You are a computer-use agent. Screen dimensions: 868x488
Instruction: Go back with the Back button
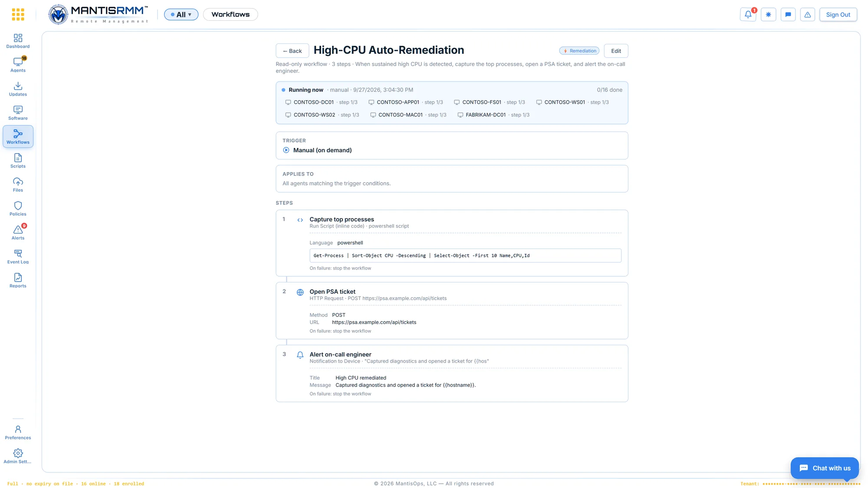(x=292, y=51)
